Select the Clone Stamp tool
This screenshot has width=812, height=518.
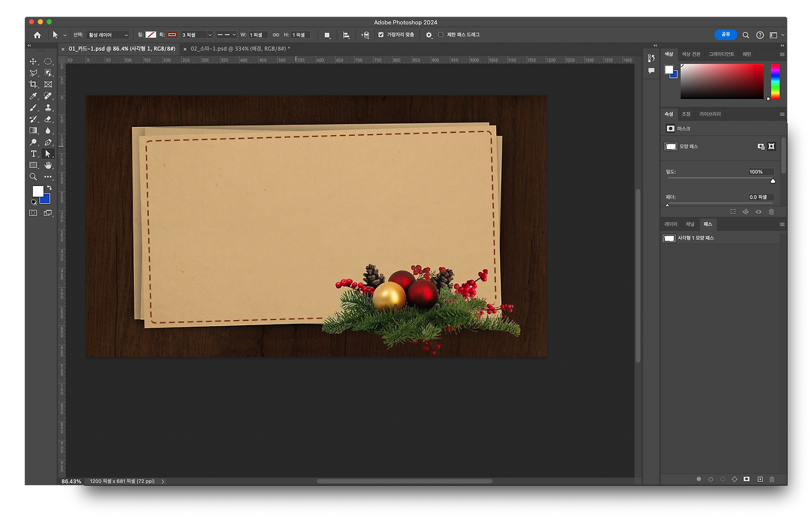(x=48, y=107)
